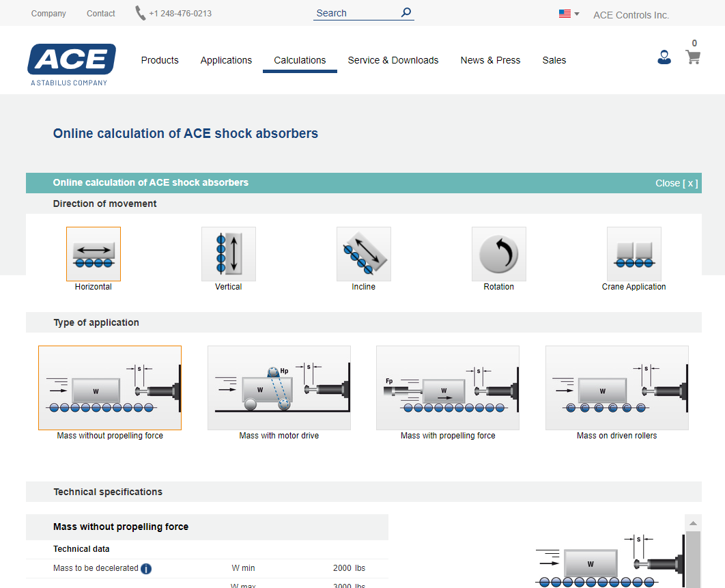Click the Contact link

coord(101,14)
